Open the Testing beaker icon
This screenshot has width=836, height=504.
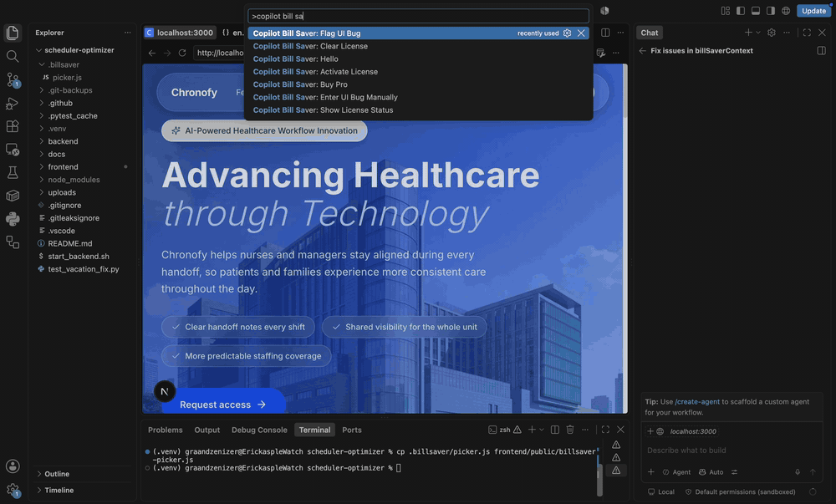tap(13, 173)
